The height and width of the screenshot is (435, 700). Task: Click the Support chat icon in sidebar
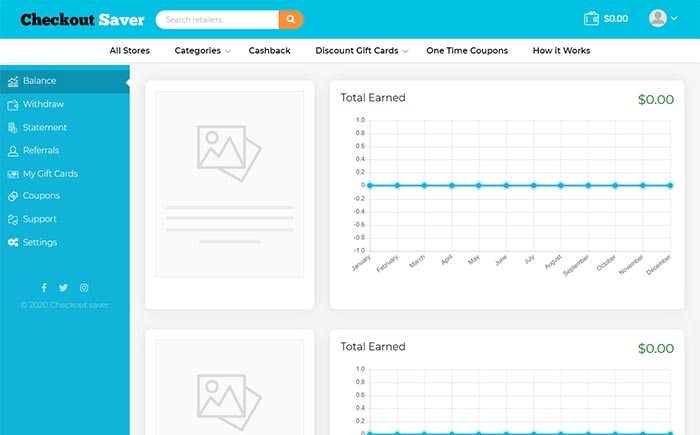pos(13,219)
